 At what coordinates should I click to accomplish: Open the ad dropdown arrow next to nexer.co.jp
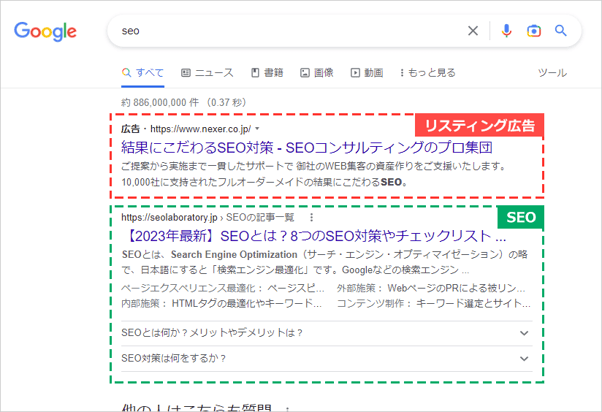click(257, 129)
